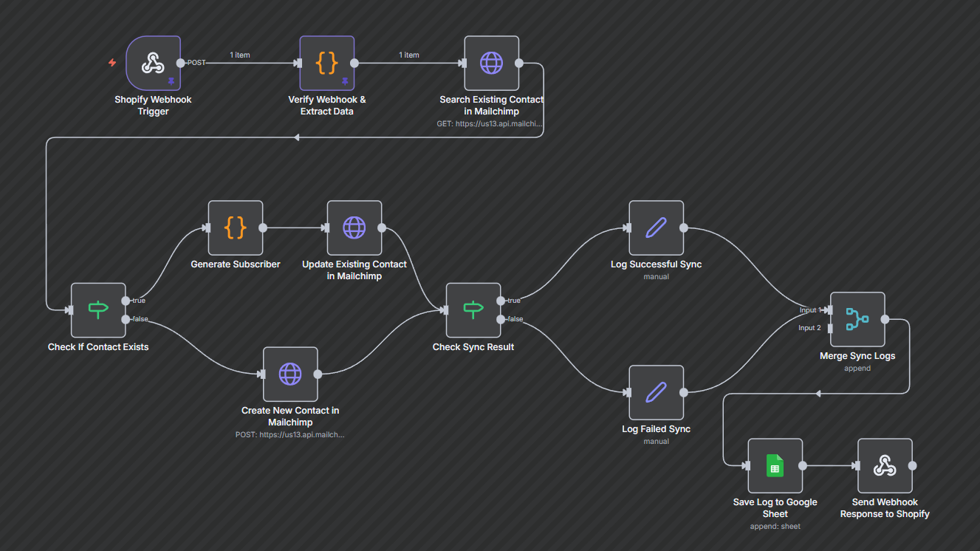Open the Verify Webhook & Extract Data code node
This screenshot has width=980, height=551.
click(x=327, y=64)
